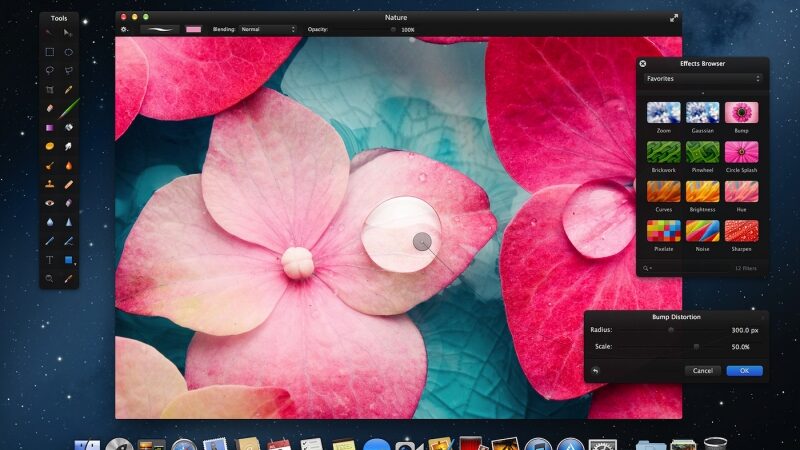Select the enlarged green Brush tool
This screenshot has width=800, height=450.
69,108
